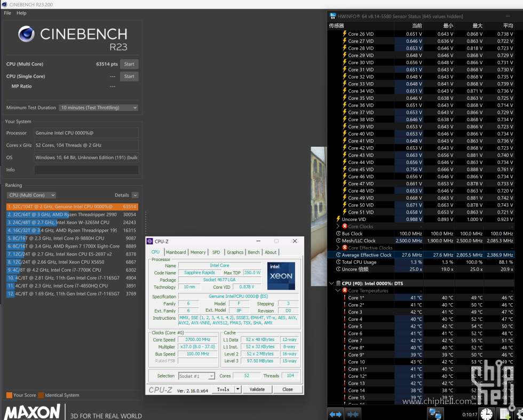Select ranking entry AMD Ryzen Threadripper 2990
523x420 pixels.
72,215
